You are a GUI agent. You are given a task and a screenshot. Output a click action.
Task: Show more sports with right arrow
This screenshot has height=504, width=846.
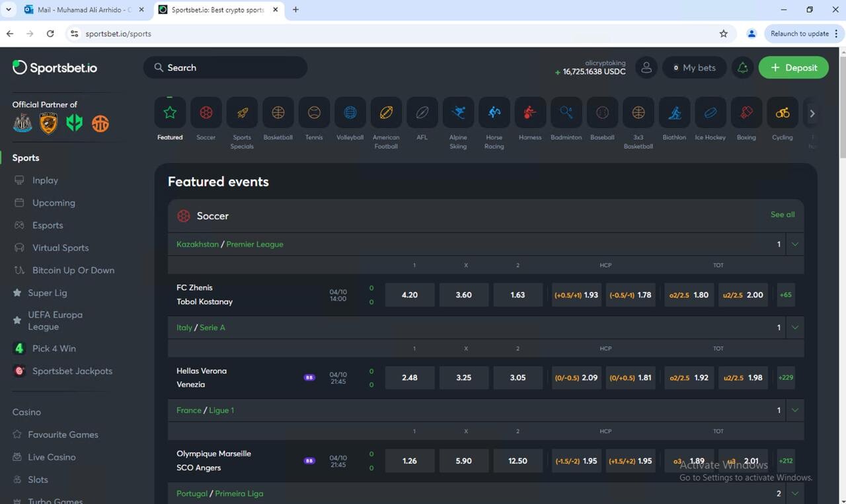[812, 114]
